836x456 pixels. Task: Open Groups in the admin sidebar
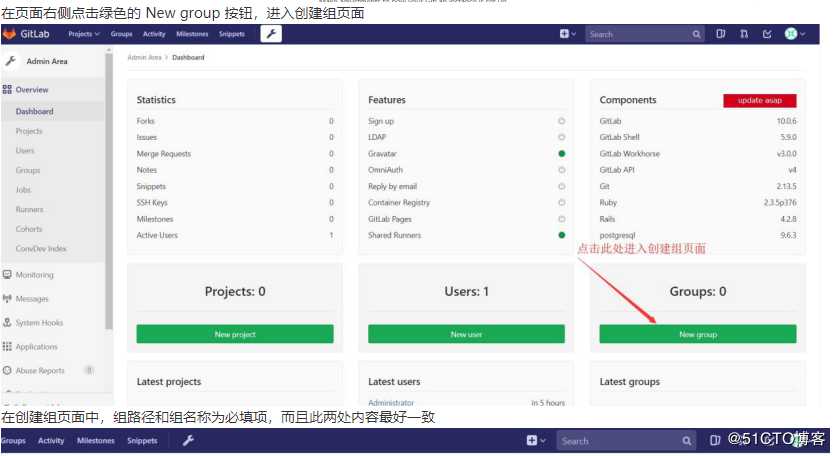point(28,171)
